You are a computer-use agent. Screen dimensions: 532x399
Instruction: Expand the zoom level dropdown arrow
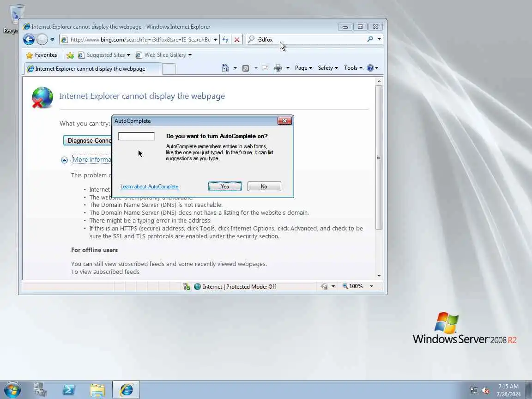[371, 286]
